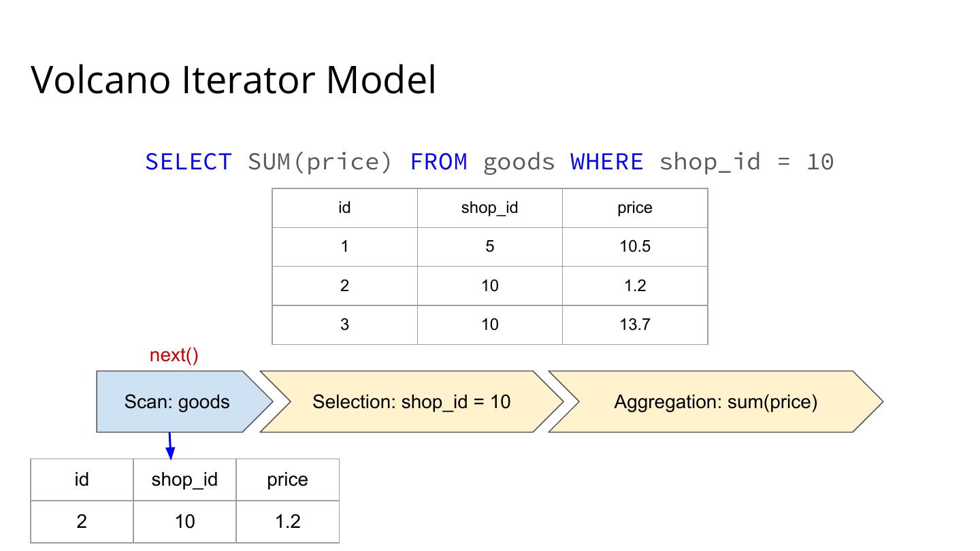Click the red next() label
980x551 pixels.
(174, 355)
